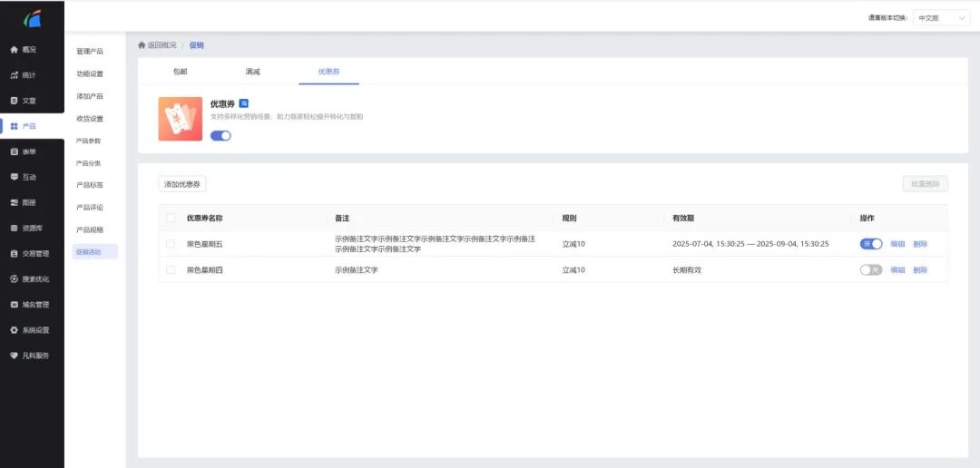Disable the 黑色星期五 coupon switch
This screenshot has height=468, width=980.
pos(870,244)
